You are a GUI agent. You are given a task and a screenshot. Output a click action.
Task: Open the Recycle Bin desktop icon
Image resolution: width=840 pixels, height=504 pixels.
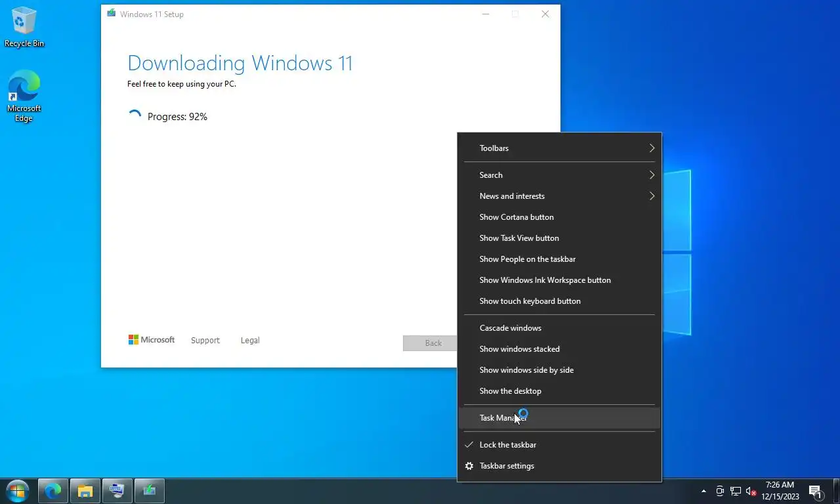[24, 28]
